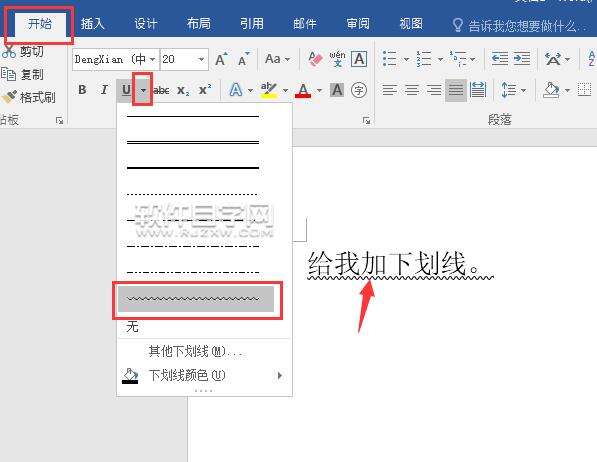
Task: Increase paragraph indent
Action: 522,59
